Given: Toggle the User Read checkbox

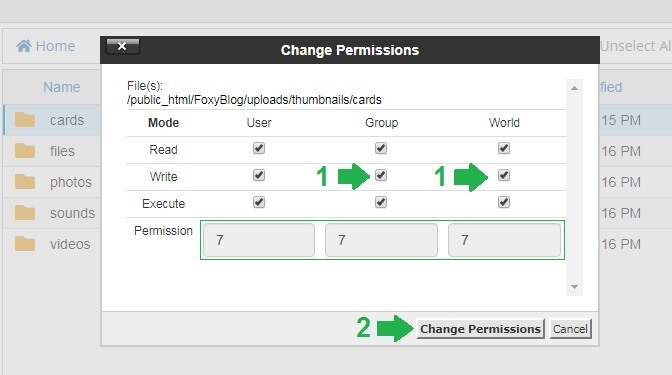Looking at the screenshot, I should 259,148.
